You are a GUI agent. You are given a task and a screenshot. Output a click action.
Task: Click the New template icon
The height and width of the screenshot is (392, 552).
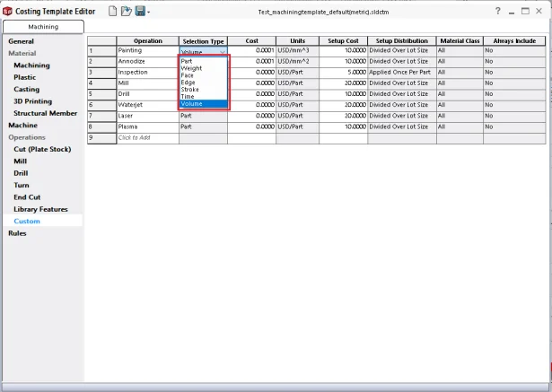coord(112,12)
